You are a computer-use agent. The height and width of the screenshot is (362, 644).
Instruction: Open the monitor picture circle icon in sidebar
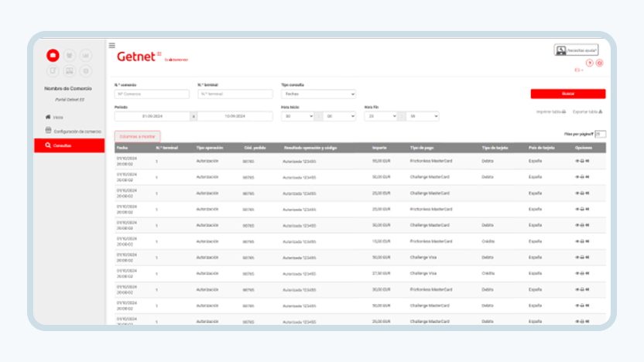tap(69, 70)
